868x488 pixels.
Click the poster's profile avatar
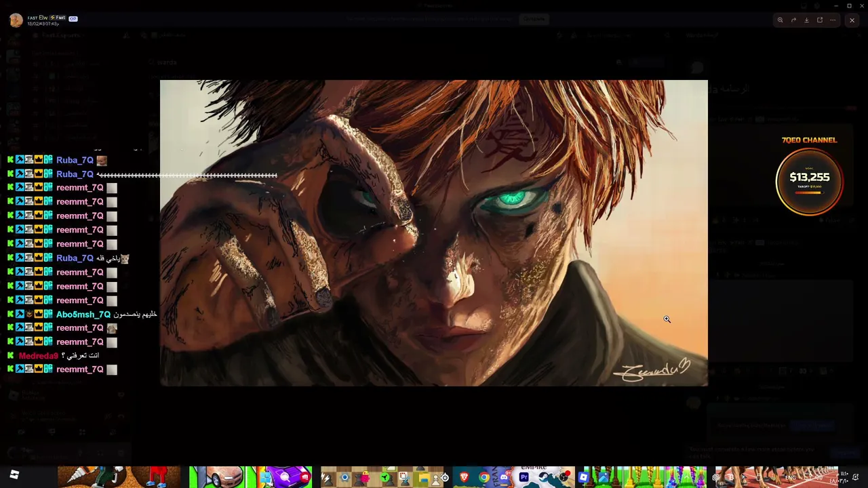coord(16,20)
